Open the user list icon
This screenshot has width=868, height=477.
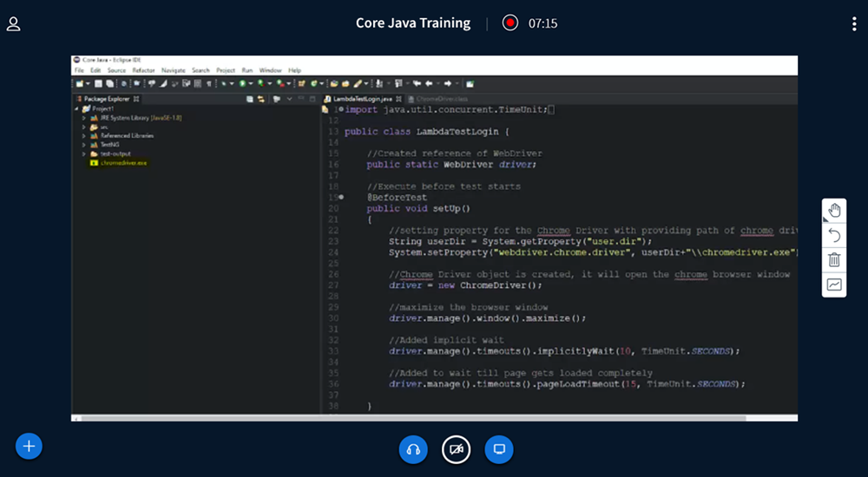pyautogui.click(x=14, y=24)
